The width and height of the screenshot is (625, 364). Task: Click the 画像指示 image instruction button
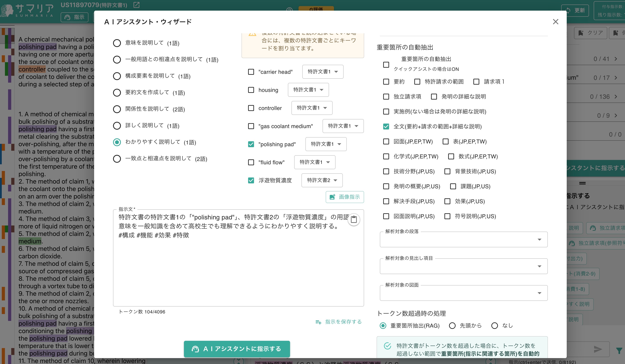point(345,197)
